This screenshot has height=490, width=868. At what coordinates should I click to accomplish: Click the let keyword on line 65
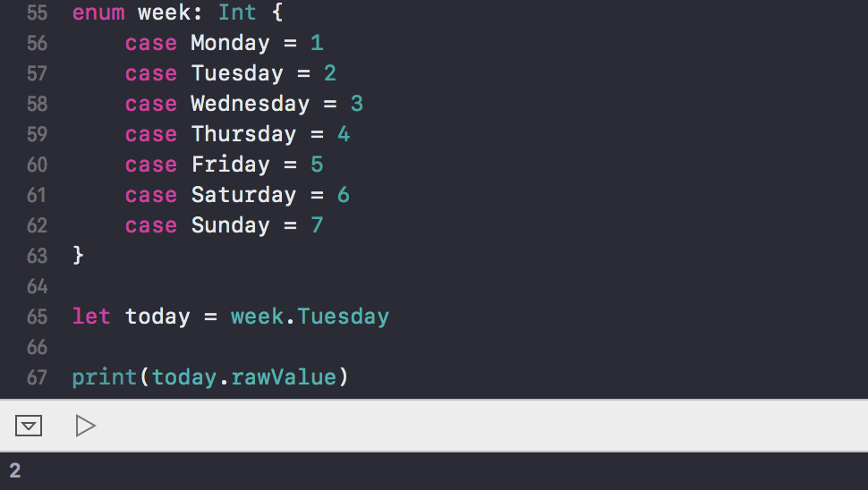coord(91,317)
